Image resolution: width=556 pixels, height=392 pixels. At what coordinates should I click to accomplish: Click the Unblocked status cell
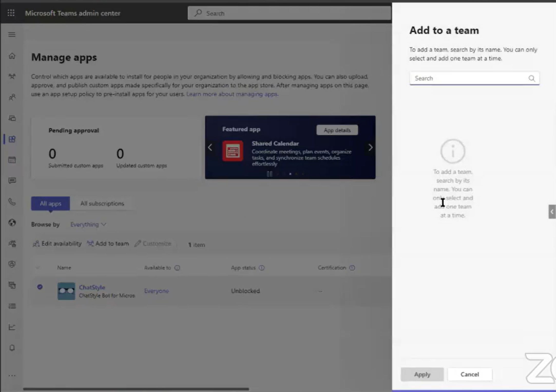pyautogui.click(x=245, y=291)
